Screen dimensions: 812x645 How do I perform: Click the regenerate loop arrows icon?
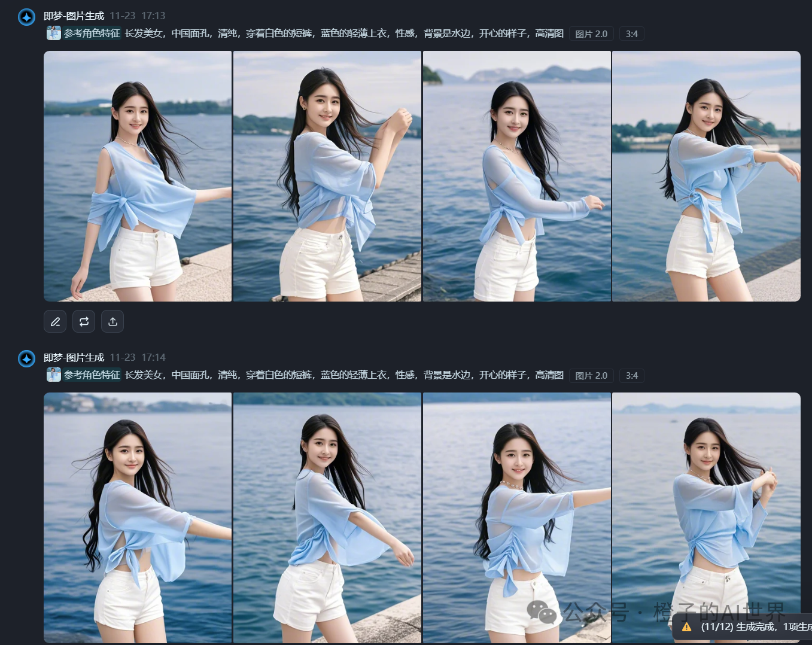point(84,322)
